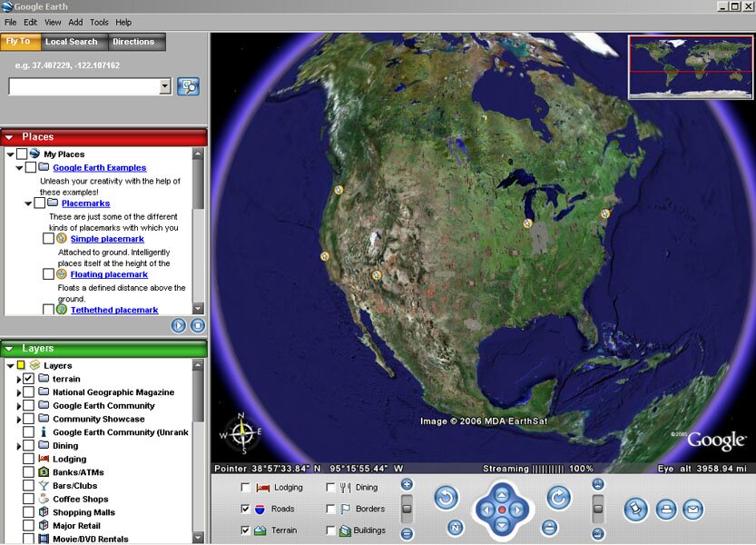Image resolution: width=756 pixels, height=545 pixels.
Task: Move view right arrow
Action: point(518,510)
